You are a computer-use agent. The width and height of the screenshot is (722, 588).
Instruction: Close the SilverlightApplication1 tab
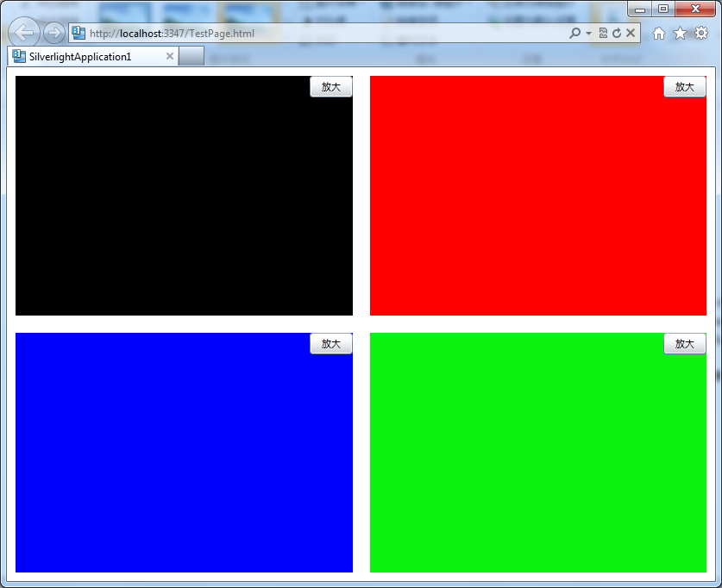[169, 56]
